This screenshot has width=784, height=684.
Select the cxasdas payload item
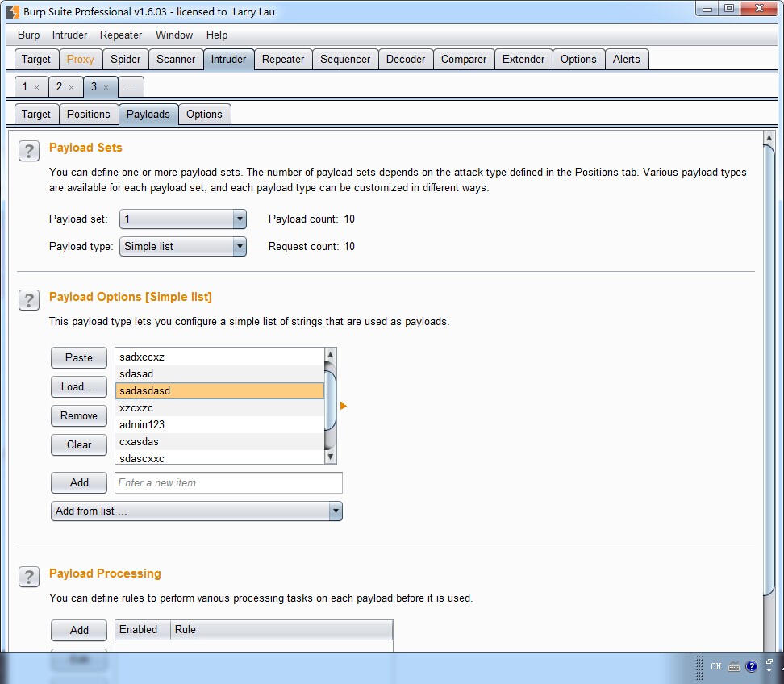[x=219, y=442]
